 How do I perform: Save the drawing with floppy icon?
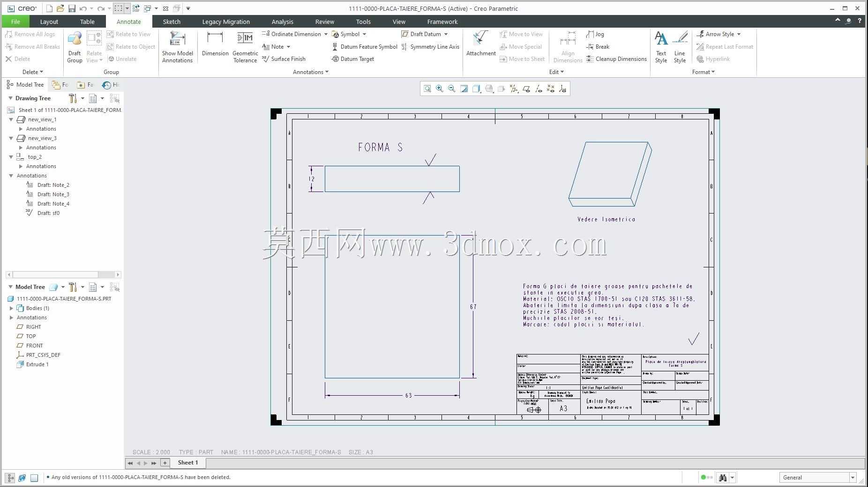72,8
